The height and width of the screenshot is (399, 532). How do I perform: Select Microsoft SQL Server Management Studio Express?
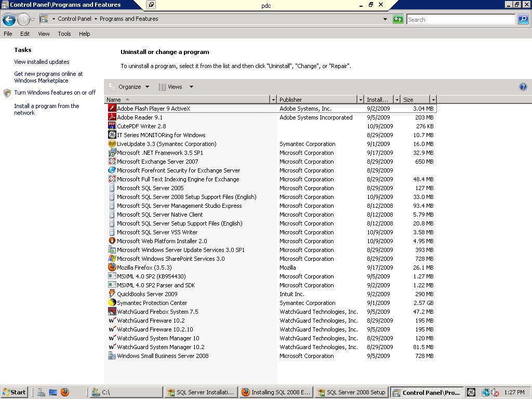point(270,206)
